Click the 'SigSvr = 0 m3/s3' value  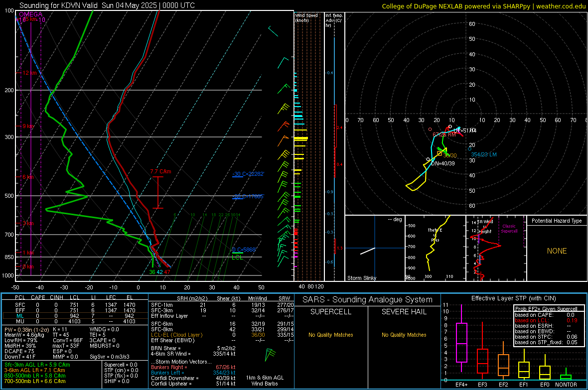coord(110,357)
